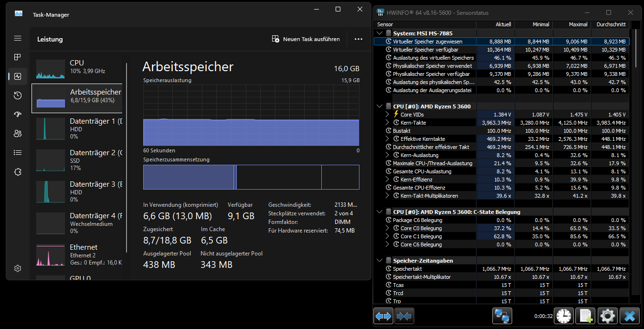Screen dimensions: 644x329
Task: Click HWiNFO network remote monitoring icon
Action: 502,316
